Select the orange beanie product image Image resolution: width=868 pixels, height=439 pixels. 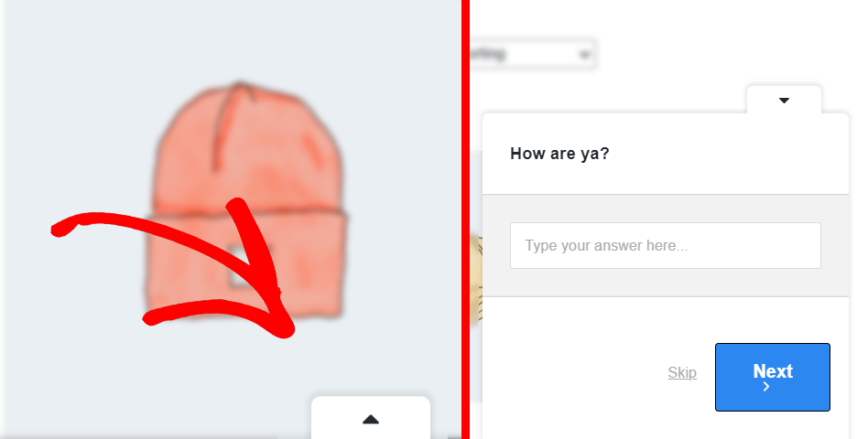246,202
